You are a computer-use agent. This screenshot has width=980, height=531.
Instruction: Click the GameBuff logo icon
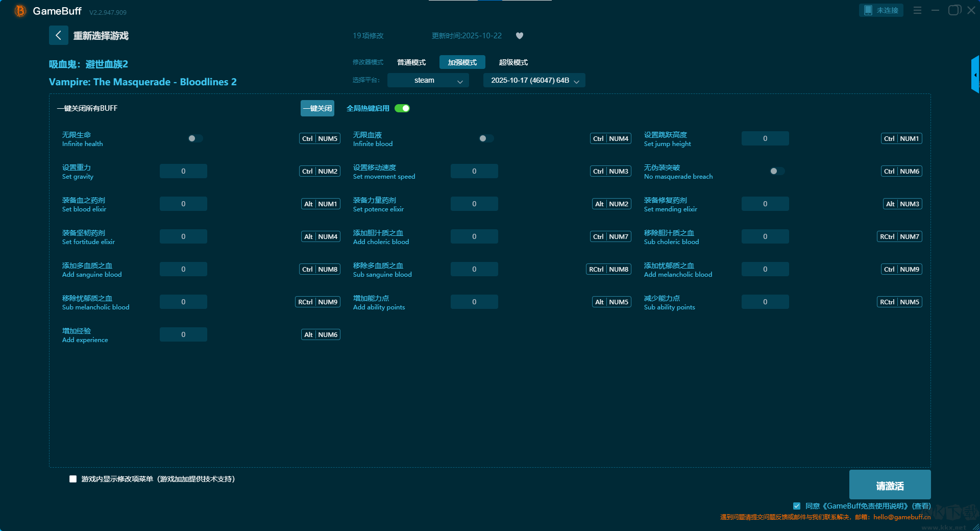click(x=20, y=11)
